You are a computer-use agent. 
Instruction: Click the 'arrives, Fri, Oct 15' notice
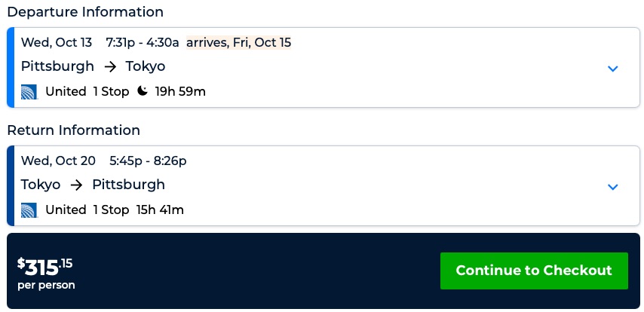[x=238, y=42]
